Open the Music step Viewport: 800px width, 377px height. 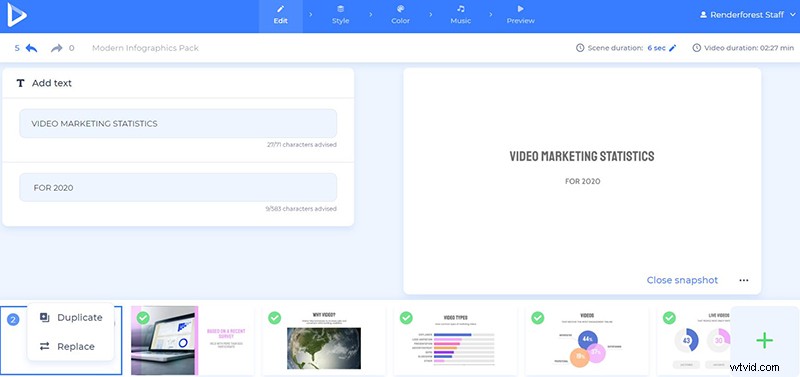point(461,16)
